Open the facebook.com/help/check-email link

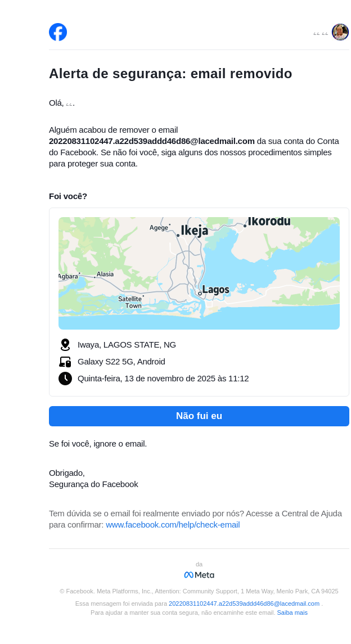(x=173, y=525)
